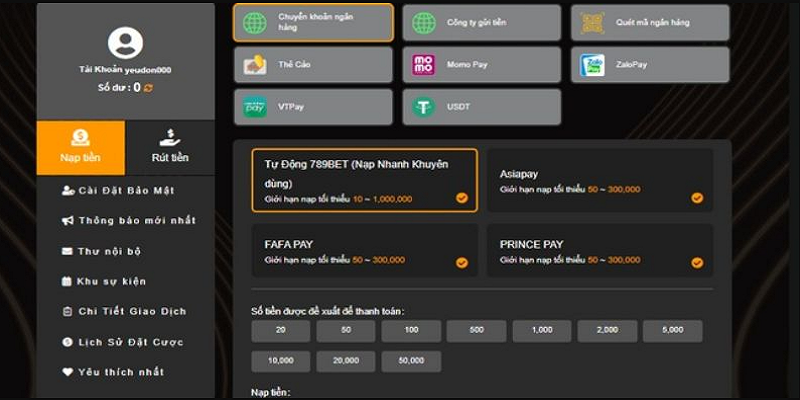
Task: Open Thông báo mới nhất menu item
Action: click(129, 220)
